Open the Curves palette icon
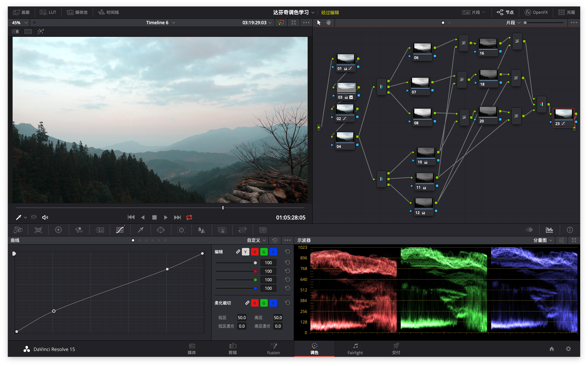This screenshot has height=366, width=588. coord(120,230)
